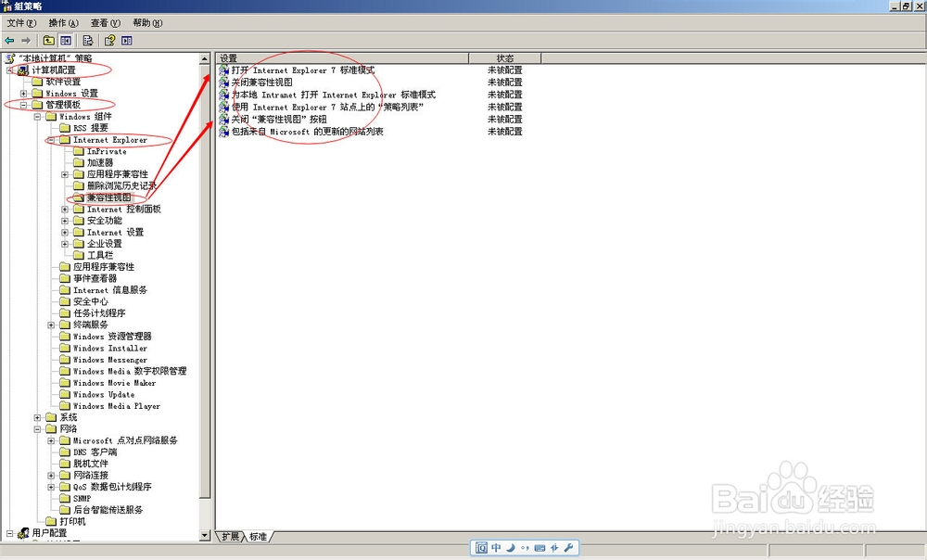The height and width of the screenshot is (560, 927).
Task: Select 事件查看器 in the tree
Action: 95,278
